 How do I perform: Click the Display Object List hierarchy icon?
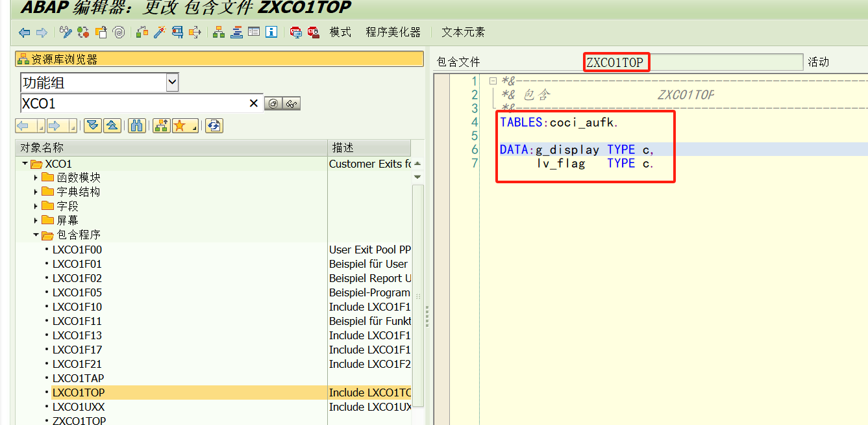219,32
